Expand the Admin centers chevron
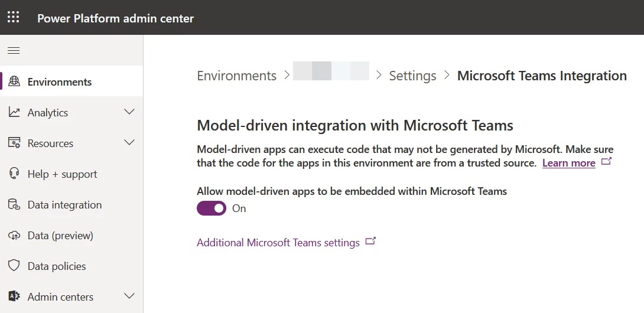This screenshot has width=644, height=313. 129,296
